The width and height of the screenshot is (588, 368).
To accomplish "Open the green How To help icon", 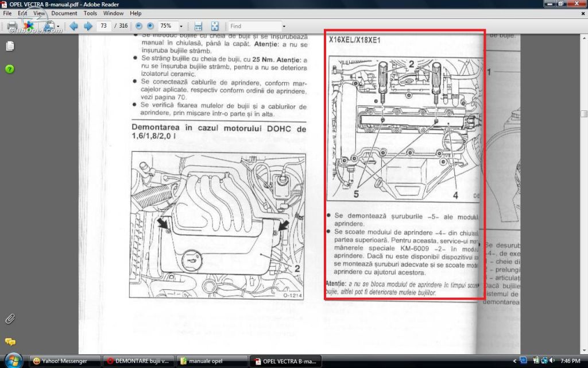I will 10,69.
